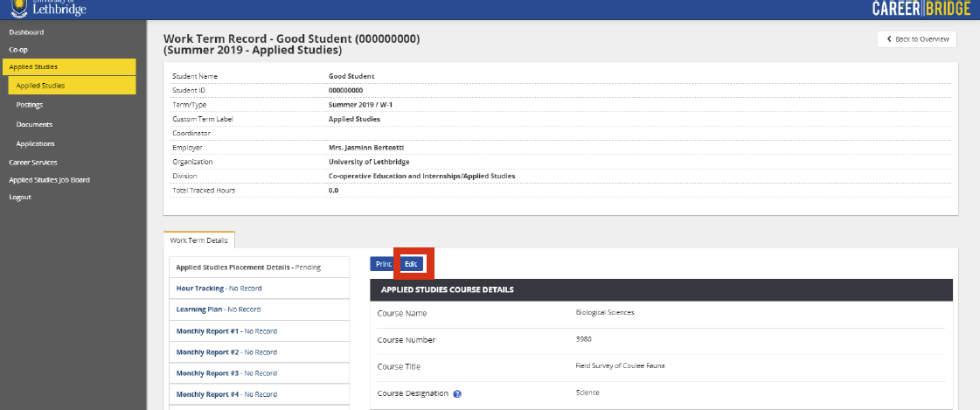Click the Summer 2019 / W-1 value
The width and height of the screenshot is (980, 410).
pos(361,105)
